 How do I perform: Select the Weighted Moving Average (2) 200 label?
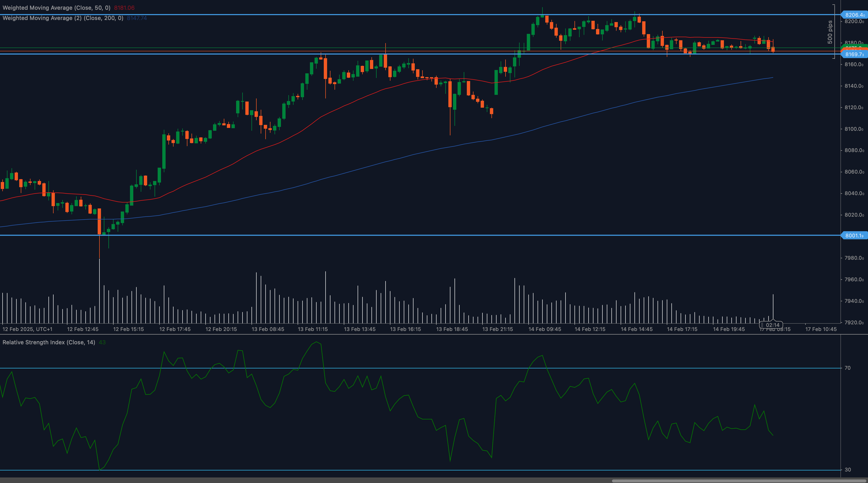[x=63, y=18]
